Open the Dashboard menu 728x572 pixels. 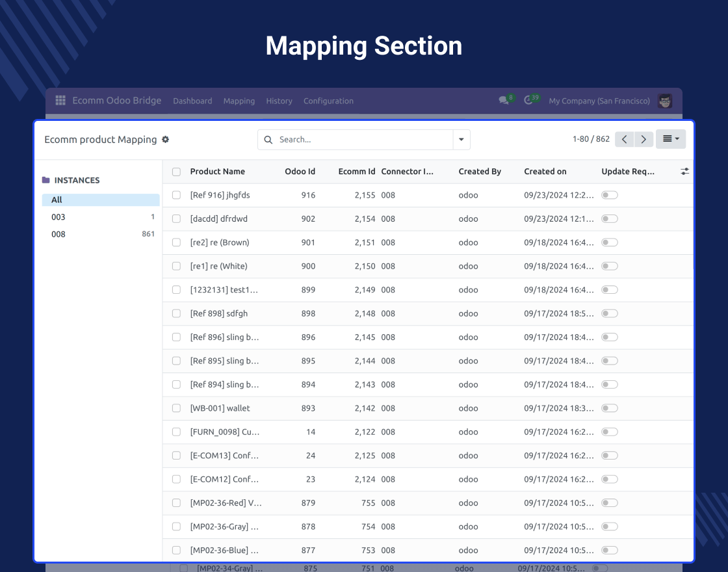click(x=192, y=101)
